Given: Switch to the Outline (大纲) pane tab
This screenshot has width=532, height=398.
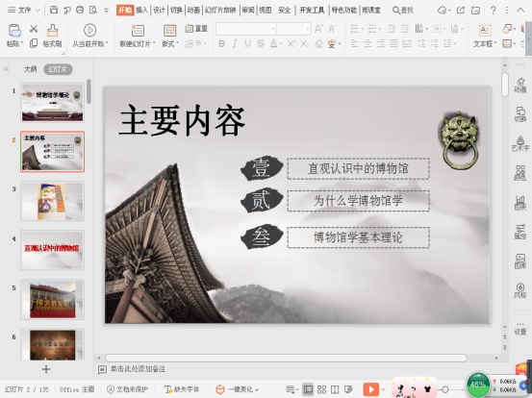Looking at the screenshot, I should pos(30,69).
